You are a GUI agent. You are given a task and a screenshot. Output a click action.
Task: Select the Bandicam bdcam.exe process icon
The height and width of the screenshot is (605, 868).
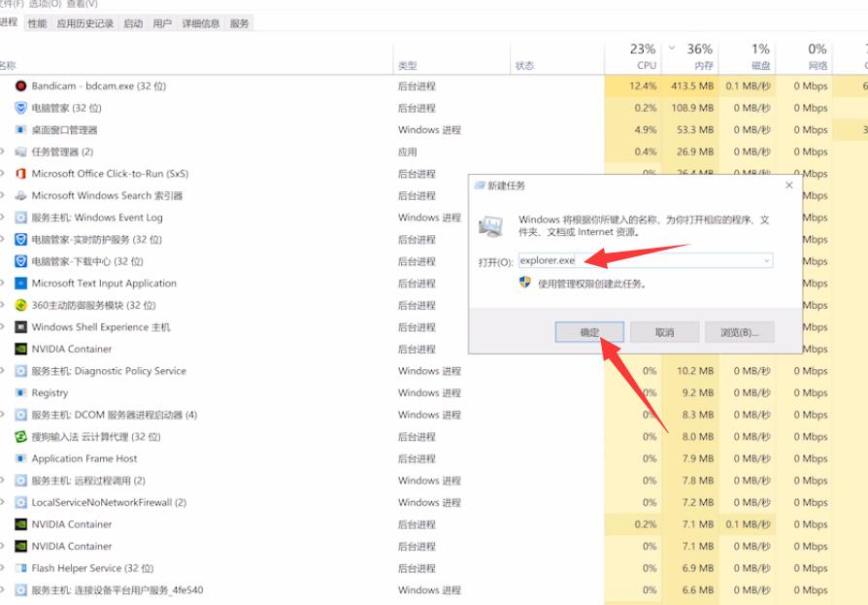pos(20,85)
